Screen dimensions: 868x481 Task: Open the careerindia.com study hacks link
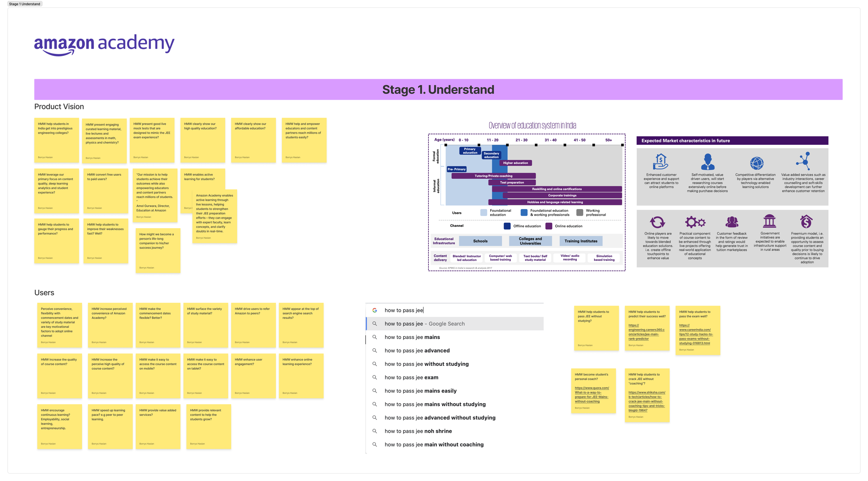(x=696, y=334)
